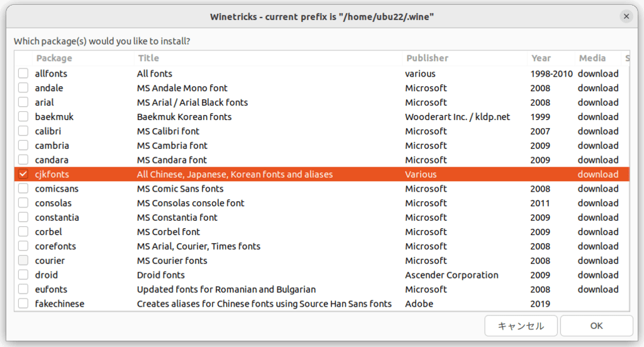Toggle the fakechinese checkbox

(23, 304)
